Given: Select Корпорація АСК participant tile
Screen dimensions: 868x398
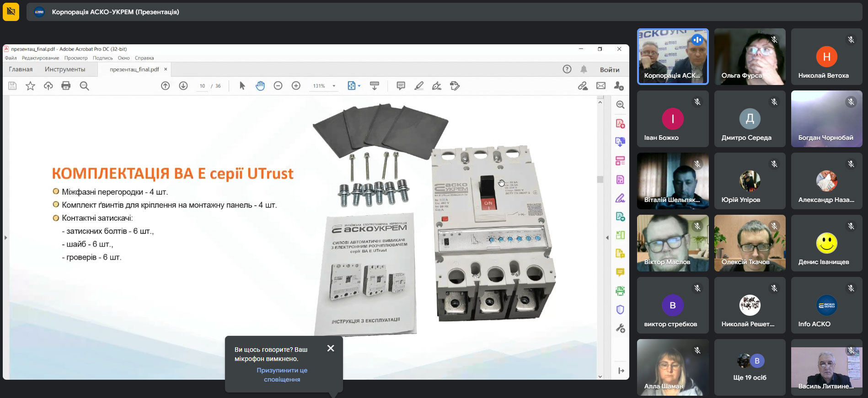Looking at the screenshot, I should click(673, 57).
